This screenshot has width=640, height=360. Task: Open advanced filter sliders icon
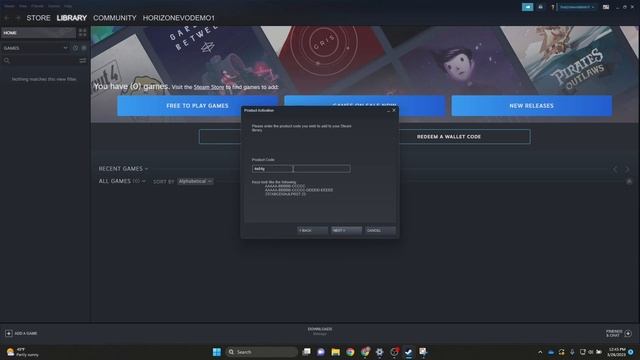click(83, 61)
